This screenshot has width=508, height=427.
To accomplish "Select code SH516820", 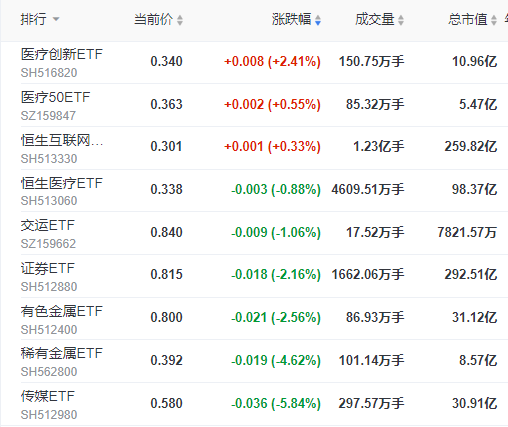I will tap(49, 73).
